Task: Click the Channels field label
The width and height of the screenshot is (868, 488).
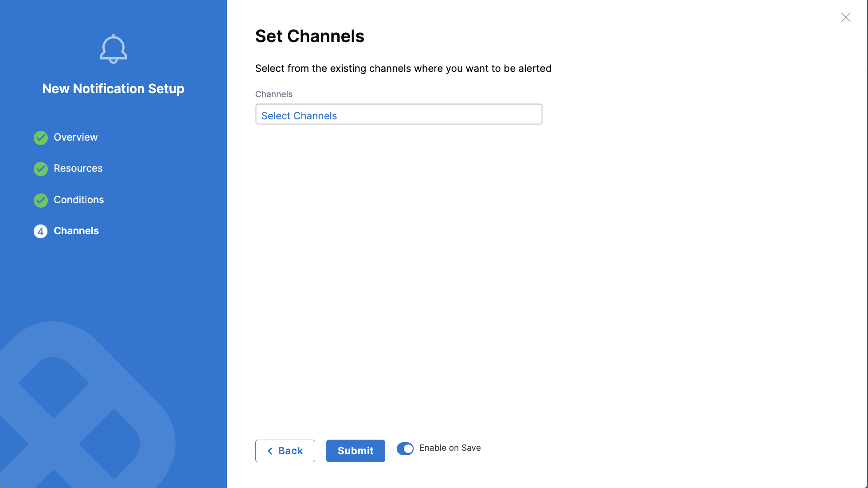Action: (274, 94)
